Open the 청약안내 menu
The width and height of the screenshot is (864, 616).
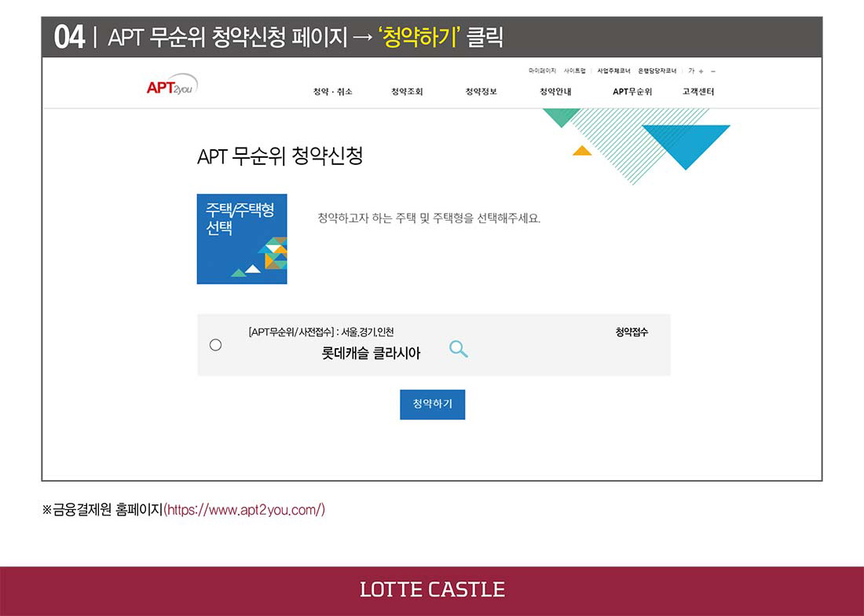tap(555, 91)
